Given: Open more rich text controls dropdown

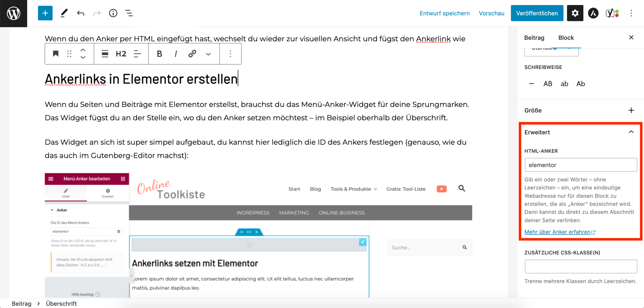Looking at the screenshot, I should click(208, 54).
